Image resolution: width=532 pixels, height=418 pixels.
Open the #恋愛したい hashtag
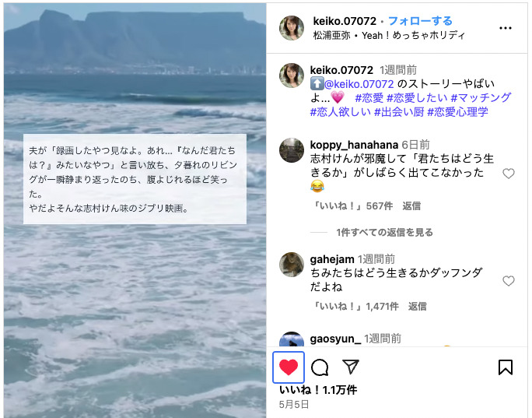(x=417, y=98)
